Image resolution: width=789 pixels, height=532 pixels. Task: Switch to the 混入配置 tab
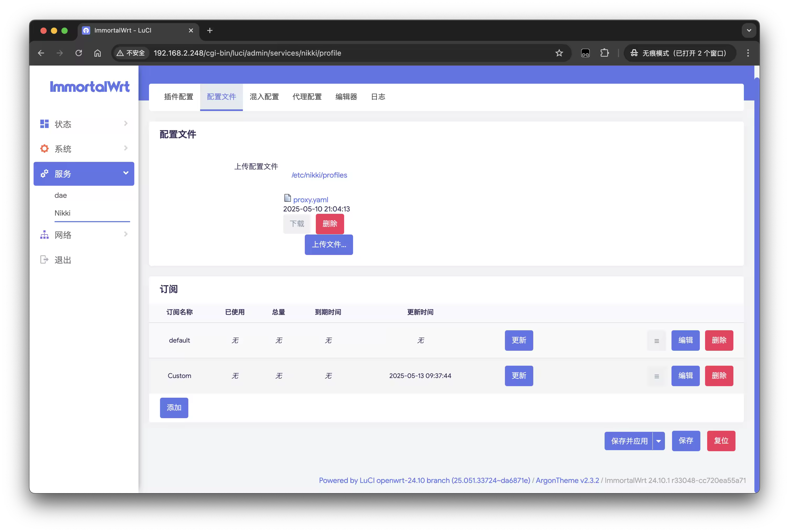264,97
